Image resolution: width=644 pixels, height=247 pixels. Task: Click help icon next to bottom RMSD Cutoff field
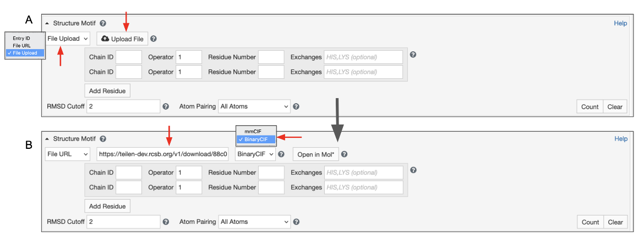click(166, 222)
